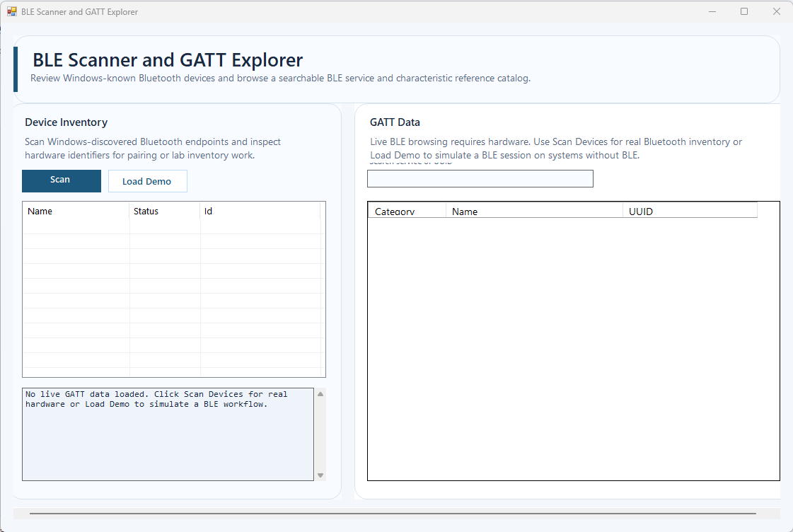Viewport: 793px width, 532px height.
Task: Click the Category column header in GATT Data
Action: [x=407, y=211]
